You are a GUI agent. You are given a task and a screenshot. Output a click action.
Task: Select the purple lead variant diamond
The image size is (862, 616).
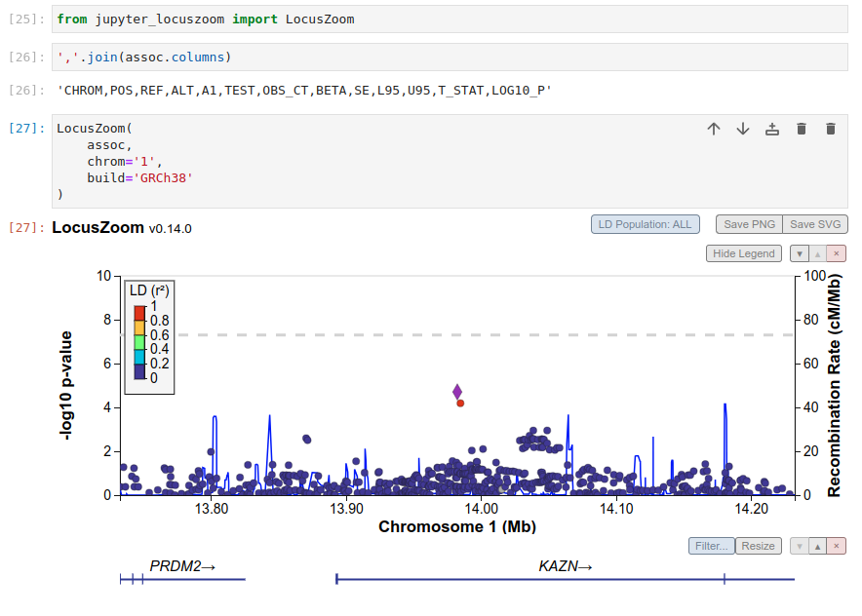click(x=457, y=391)
